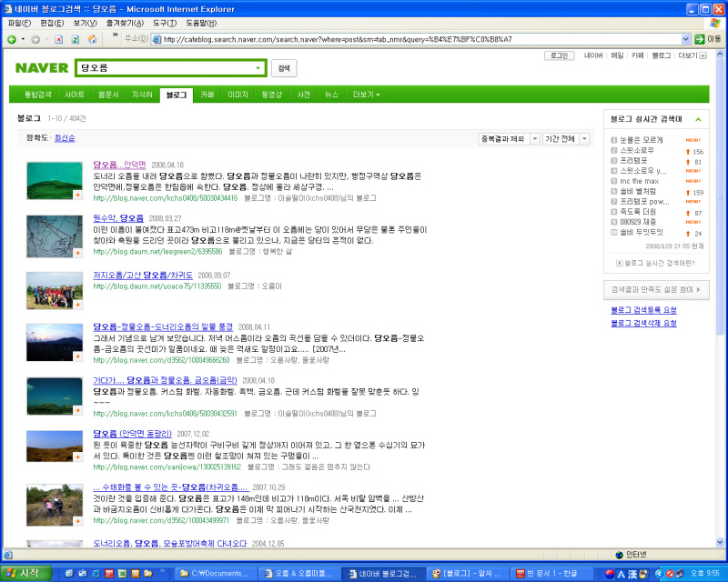Screen dimensions: 728x582
Task: Click the plus icon on 원수악 map thumbnail
Action: pos(78,253)
